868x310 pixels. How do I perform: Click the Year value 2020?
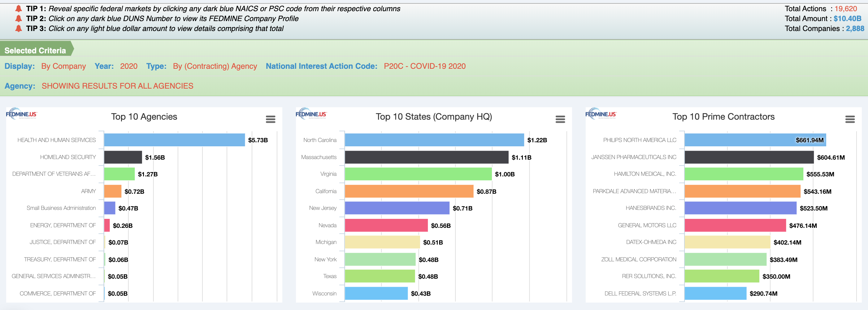(x=129, y=66)
